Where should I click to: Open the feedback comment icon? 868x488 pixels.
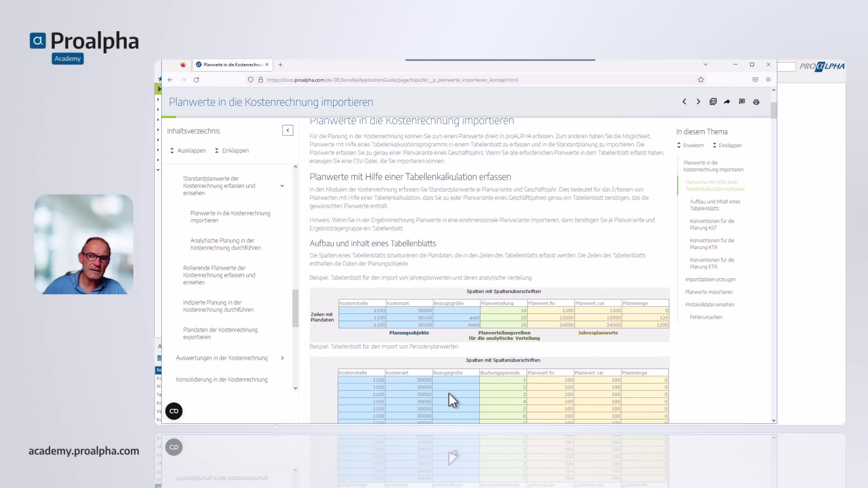[742, 102]
